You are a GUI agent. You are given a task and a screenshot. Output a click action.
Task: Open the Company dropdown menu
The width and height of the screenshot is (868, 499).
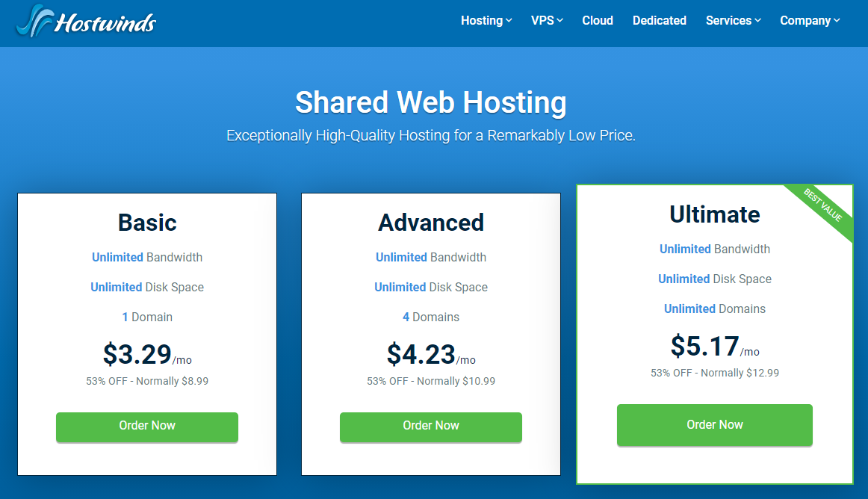click(x=810, y=20)
